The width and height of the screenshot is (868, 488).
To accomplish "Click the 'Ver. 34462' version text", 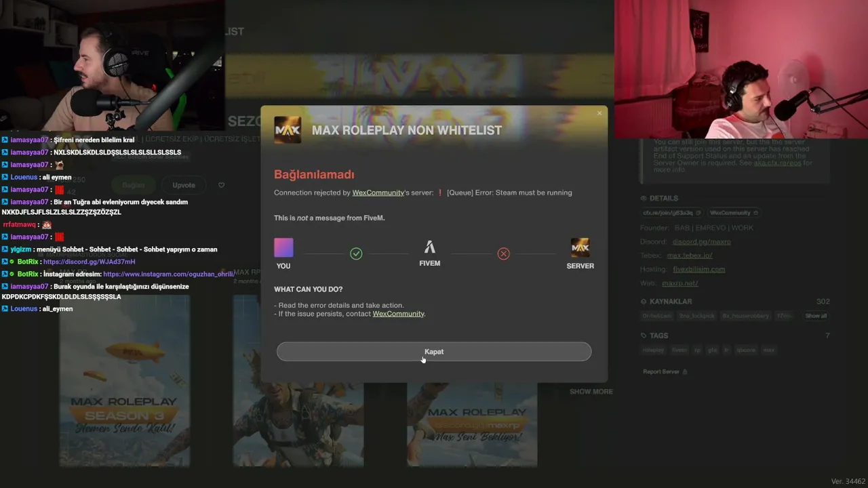I will 848,481.
